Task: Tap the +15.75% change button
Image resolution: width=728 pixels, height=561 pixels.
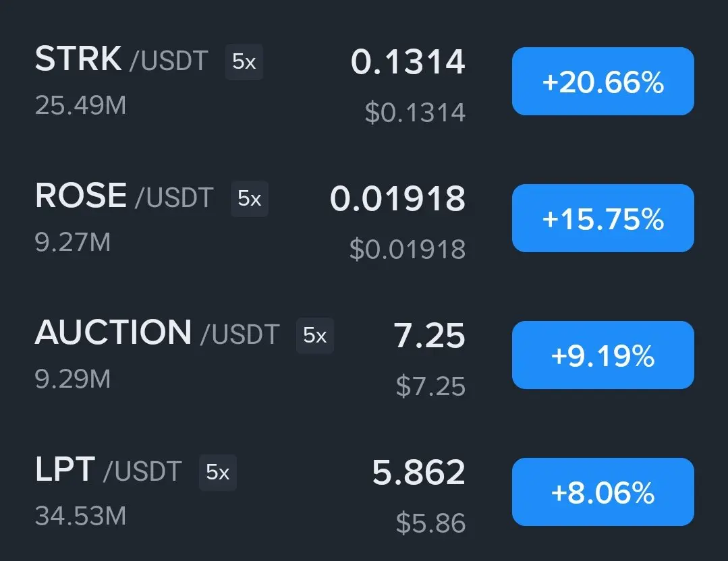Action: [603, 218]
